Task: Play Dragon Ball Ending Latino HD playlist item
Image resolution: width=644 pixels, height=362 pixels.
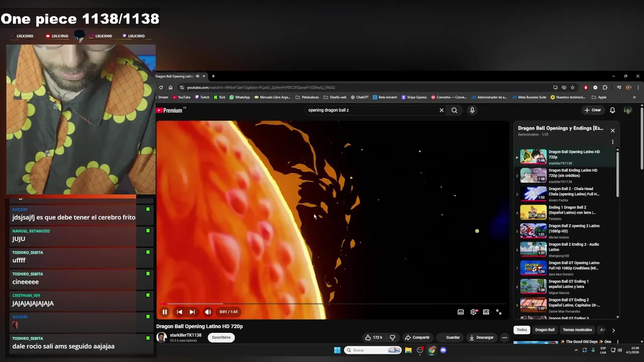Action: pos(566,175)
